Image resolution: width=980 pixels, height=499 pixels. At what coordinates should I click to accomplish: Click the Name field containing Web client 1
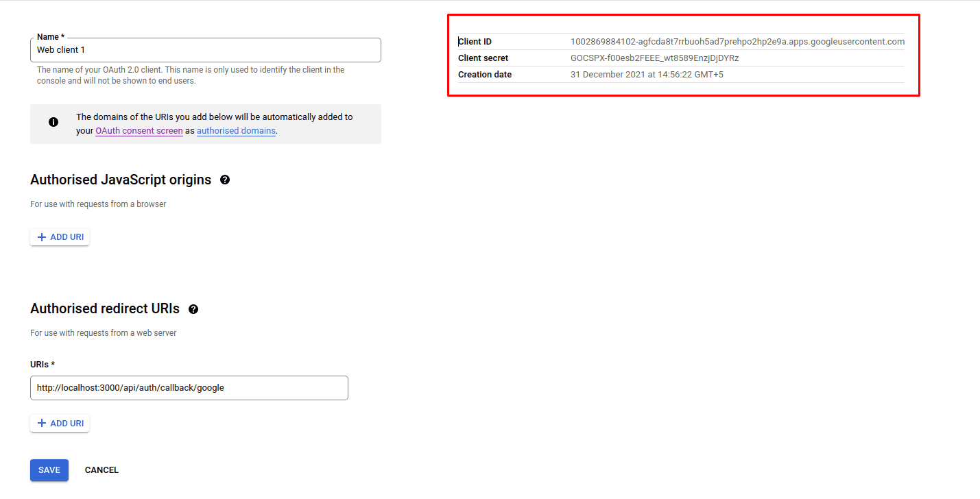click(206, 50)
